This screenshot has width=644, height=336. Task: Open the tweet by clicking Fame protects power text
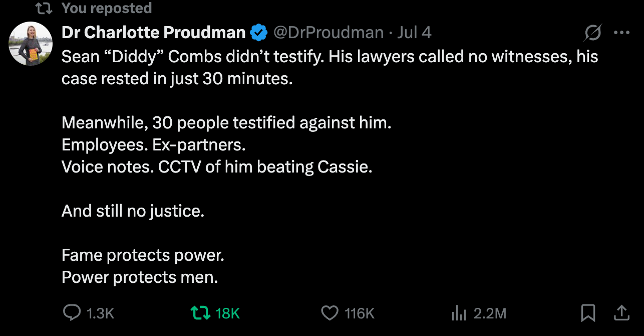143,255
